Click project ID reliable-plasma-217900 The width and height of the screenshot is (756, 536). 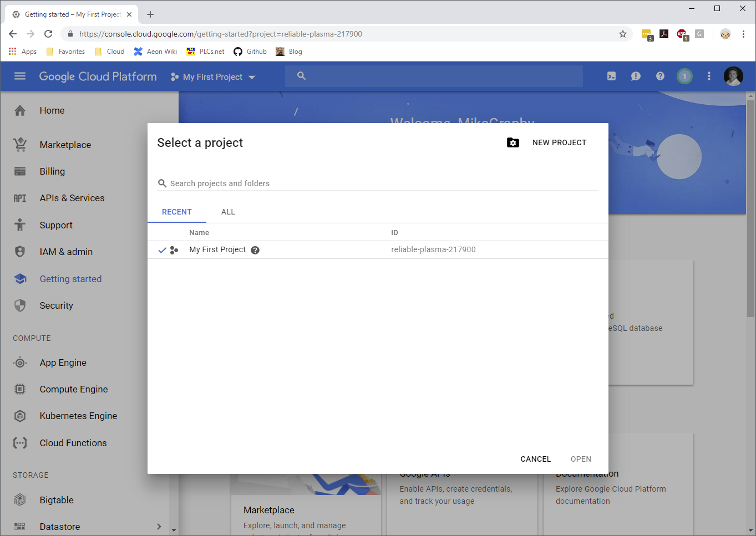click(x=433, y=249)
